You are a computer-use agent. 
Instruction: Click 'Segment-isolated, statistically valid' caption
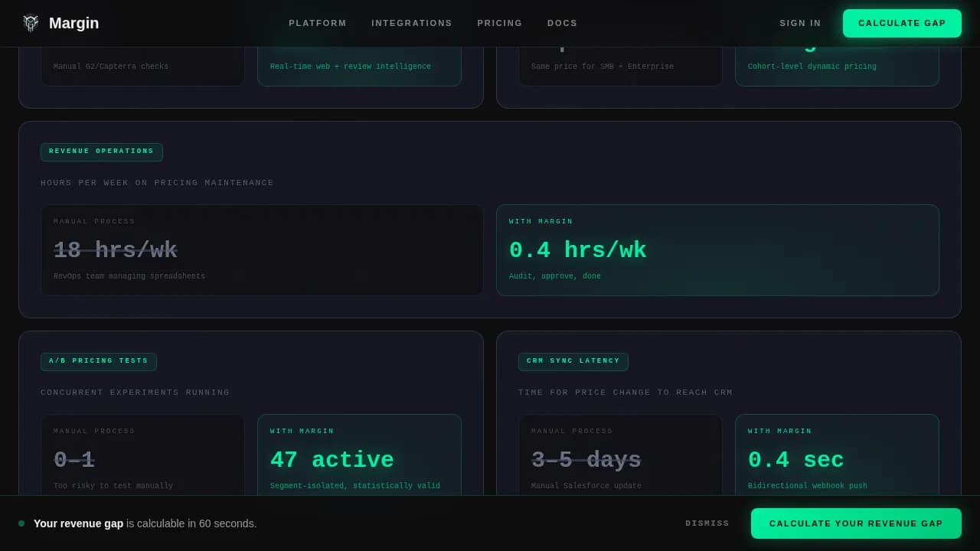pos(355,486)
